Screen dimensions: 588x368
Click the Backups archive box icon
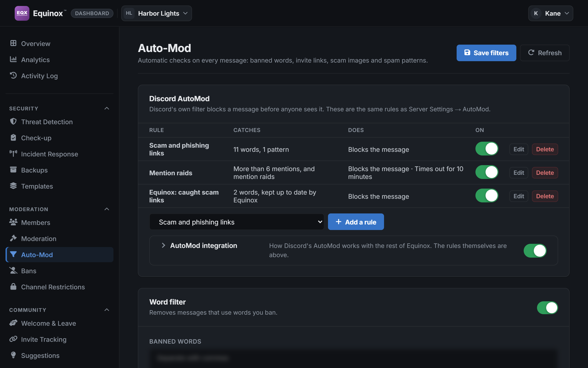point(13,170)
